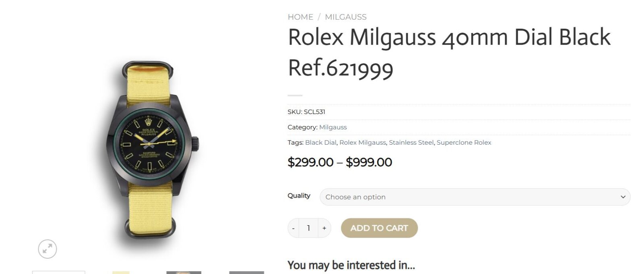Open the fourth gray gallery thumbnail
The height and width of the screenshot is (274, 644).
tap(246, 272)
